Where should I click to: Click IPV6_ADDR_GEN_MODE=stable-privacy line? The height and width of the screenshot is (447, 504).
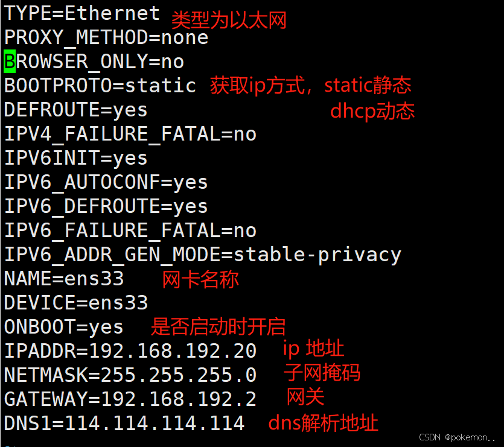tap(203, 255)
